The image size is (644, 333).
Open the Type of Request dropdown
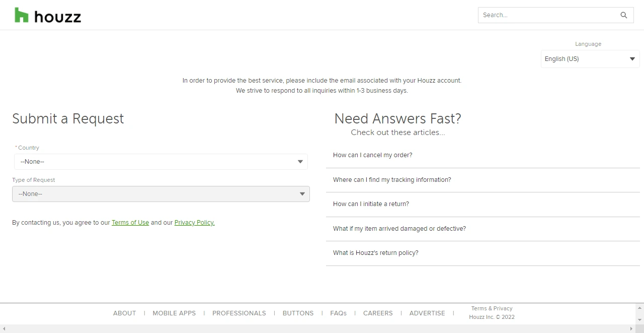(x=160, y=194)
